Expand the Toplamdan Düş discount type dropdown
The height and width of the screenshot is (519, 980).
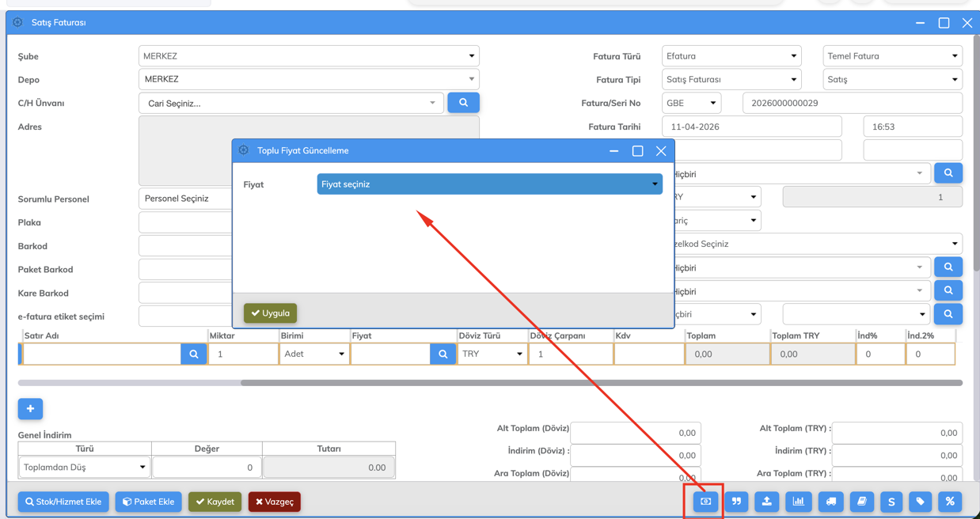(85, 468)
